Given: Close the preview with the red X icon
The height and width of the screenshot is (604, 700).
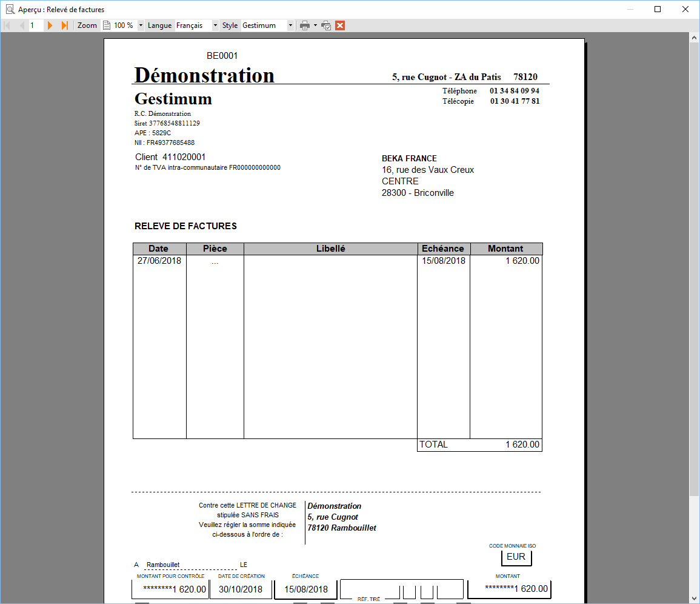Looking at the screenshot, I should (340, 25).
